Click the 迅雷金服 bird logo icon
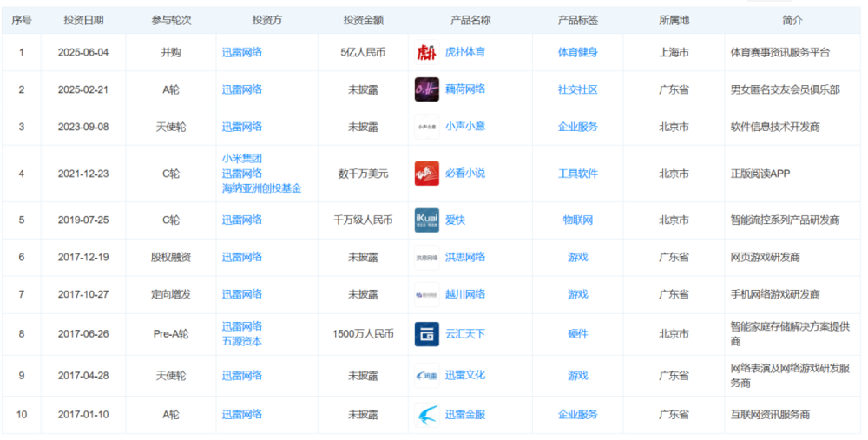Image resolution: width=868 pixels, height=440 pixels. pyautogui.click(x=426, y=415)
